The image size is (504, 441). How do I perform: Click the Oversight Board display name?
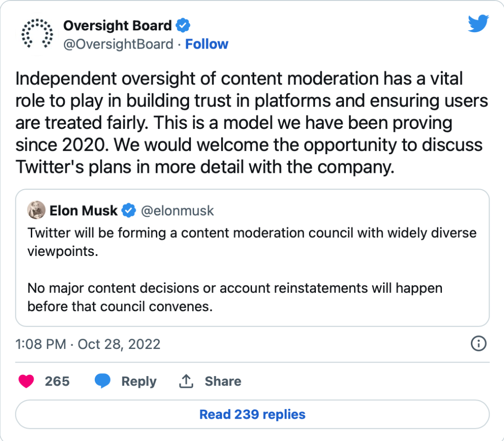point(118,25)
